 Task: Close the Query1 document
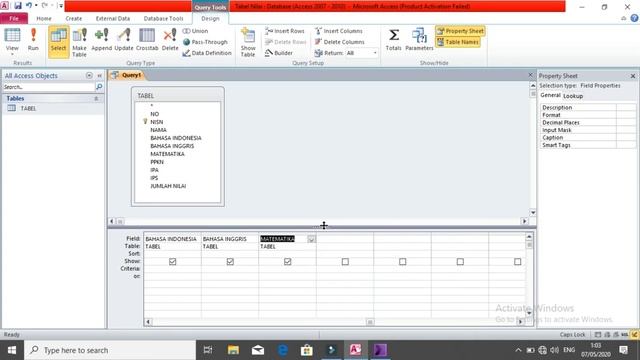(531, 75)
